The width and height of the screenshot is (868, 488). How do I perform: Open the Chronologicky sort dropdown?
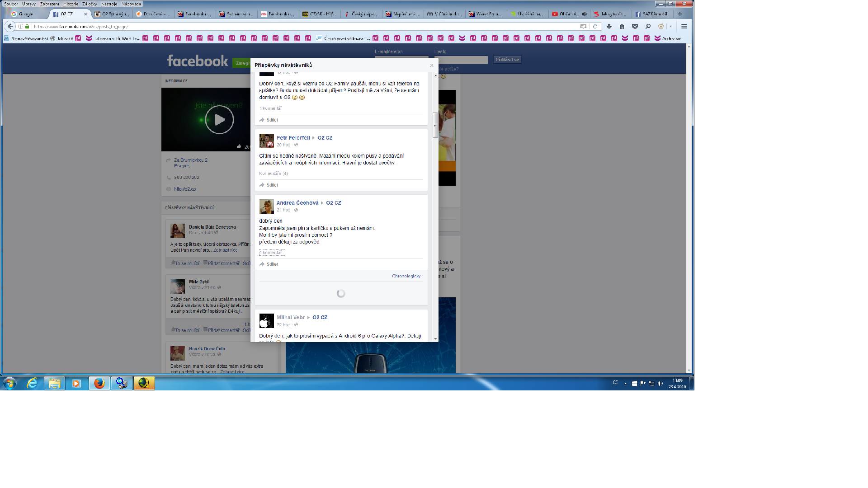pyautogui.click(x=407, y=276)
